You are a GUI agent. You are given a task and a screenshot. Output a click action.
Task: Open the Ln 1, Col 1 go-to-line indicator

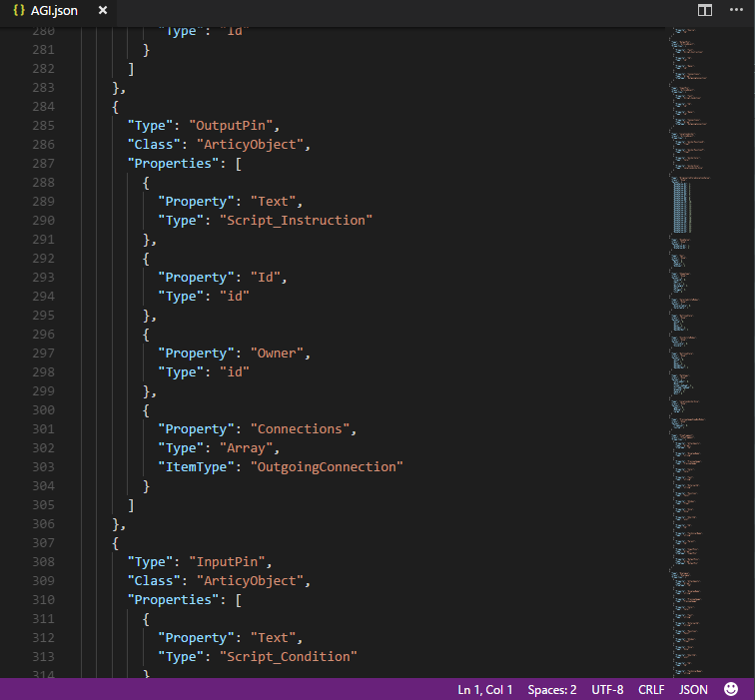(485, 689)
